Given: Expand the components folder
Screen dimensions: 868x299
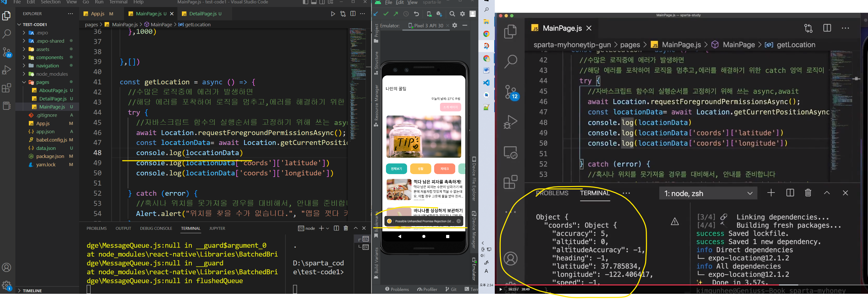Looking at the screenshot, I should pyautogui.click(x=24, y=57).
